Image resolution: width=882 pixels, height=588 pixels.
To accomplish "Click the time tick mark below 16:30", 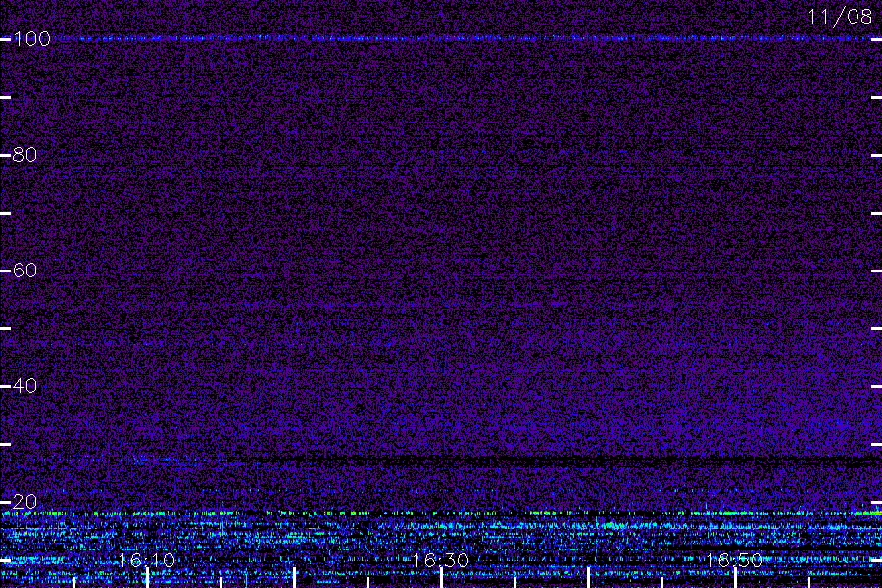I will [x=442, y=578].
